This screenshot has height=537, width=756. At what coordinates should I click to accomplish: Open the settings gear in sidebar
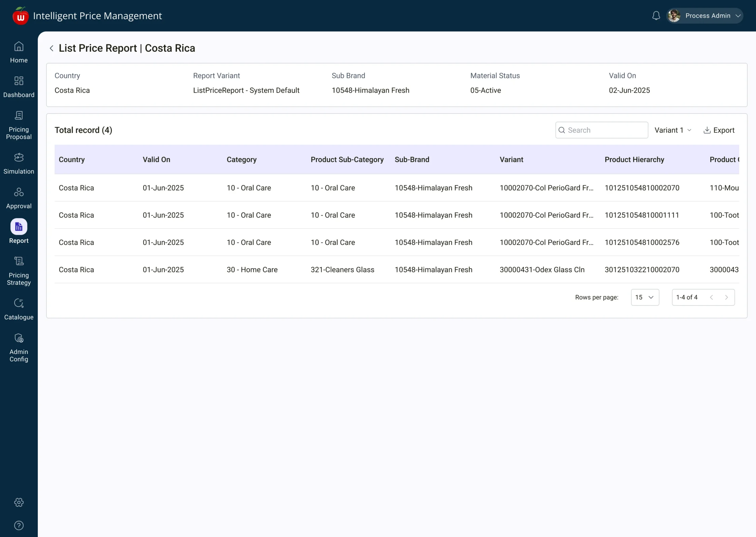tap(19, 502)
